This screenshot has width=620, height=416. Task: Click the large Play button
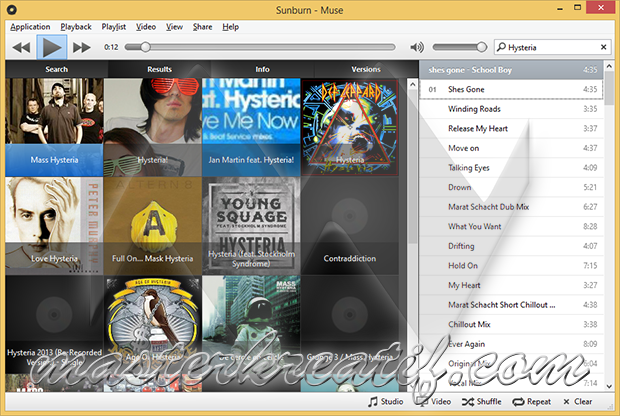click(x=52, y=47)
